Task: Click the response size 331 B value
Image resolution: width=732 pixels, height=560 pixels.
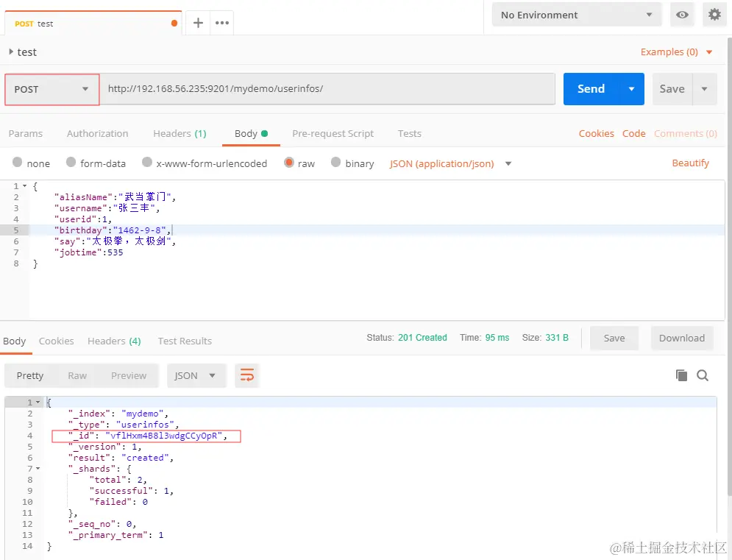Action: pyautogui.click(x=556, y=338)
